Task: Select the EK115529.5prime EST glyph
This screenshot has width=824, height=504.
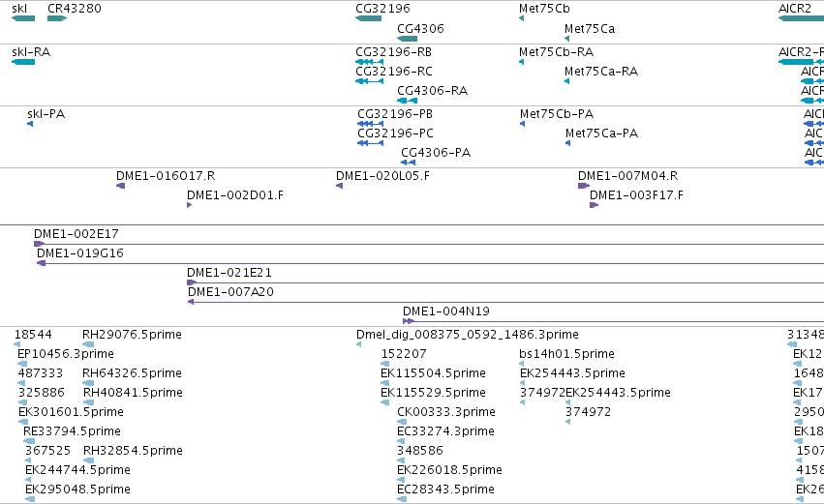Action: (x=385, y=402)
